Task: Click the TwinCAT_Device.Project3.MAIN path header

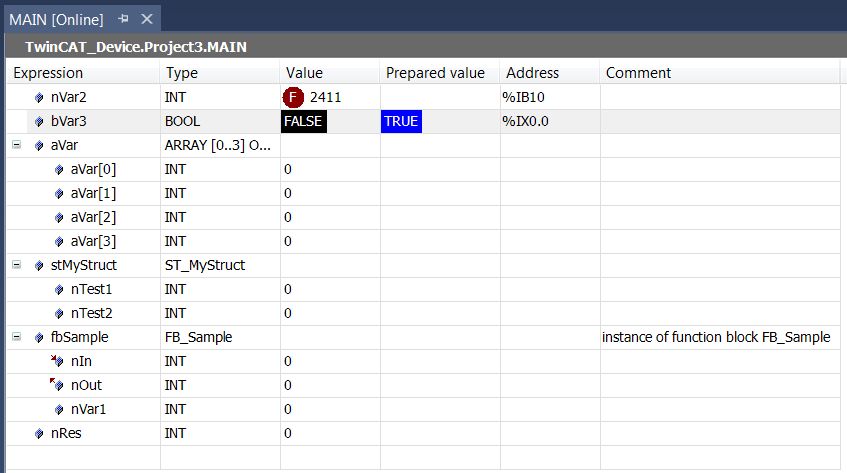Action: click(x=136, y=47)
